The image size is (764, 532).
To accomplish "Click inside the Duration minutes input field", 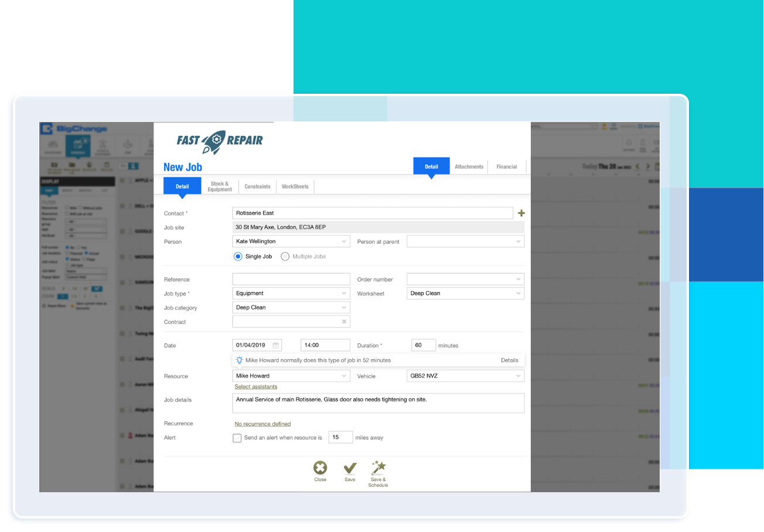I will 423,345.
